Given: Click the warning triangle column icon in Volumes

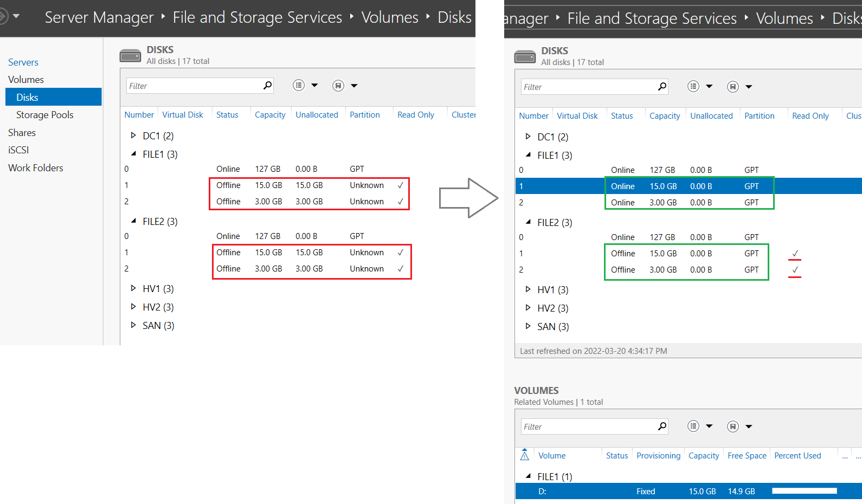Looking at the screenshot, I should point(524,455).
